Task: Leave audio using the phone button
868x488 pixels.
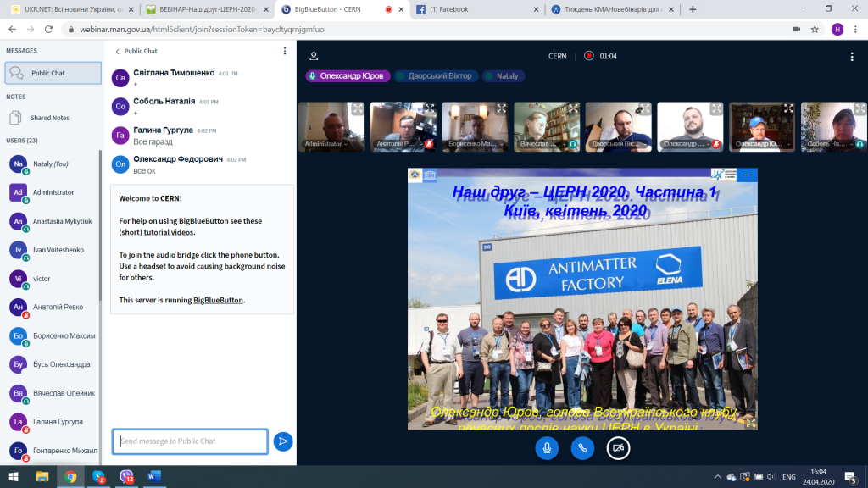Action: pos(582,448)
